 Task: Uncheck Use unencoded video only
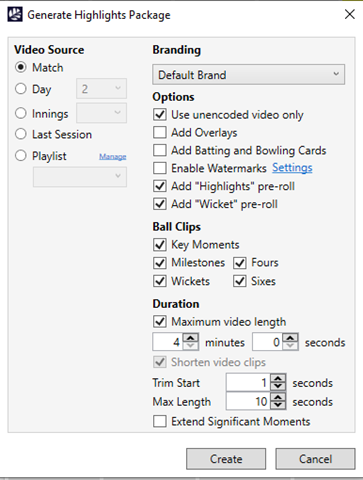point(160,114)
